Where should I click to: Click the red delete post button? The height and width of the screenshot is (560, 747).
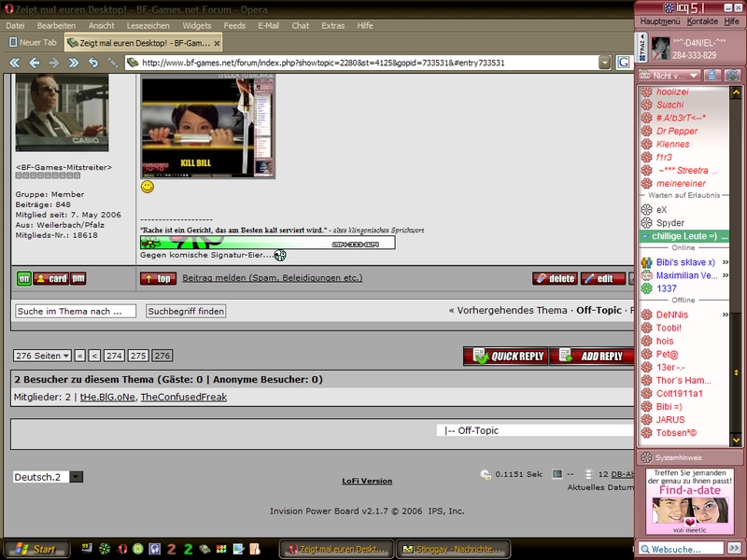(x=555, y=278)
